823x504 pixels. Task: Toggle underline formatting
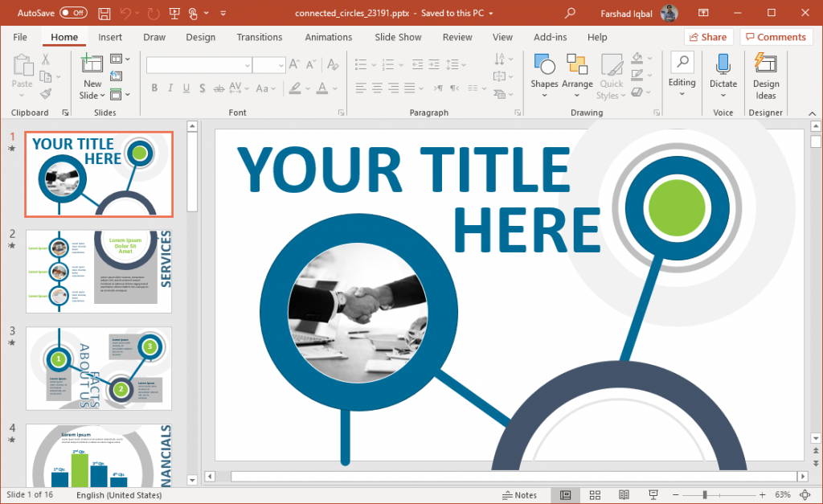click(186, 88)
